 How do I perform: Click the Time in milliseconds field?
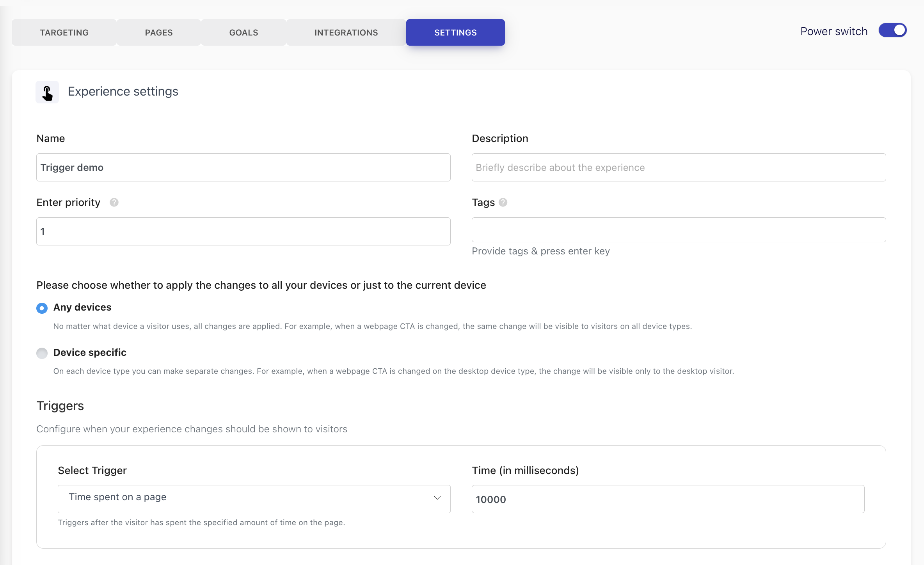click(x=668, y=499)
